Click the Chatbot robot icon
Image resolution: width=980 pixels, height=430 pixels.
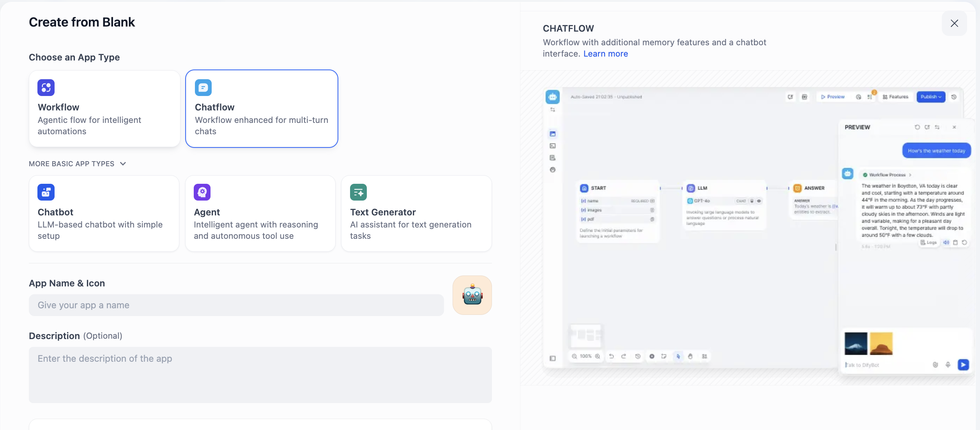46,192
